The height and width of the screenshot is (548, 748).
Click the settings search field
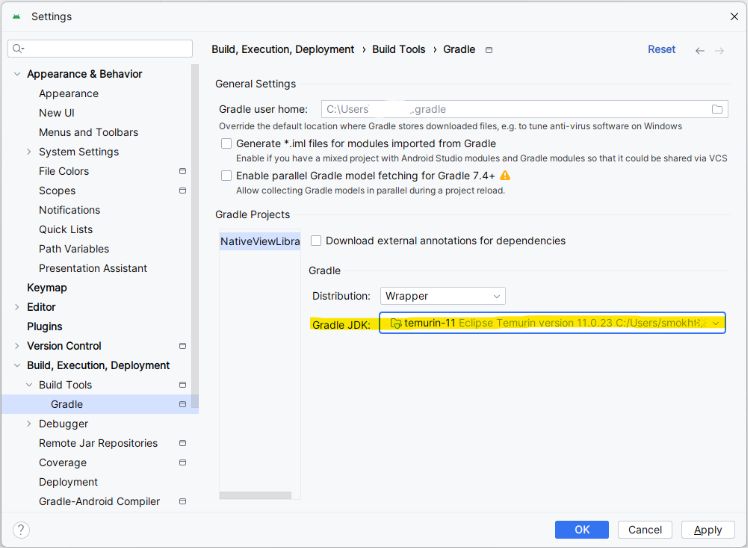point(100,49)
